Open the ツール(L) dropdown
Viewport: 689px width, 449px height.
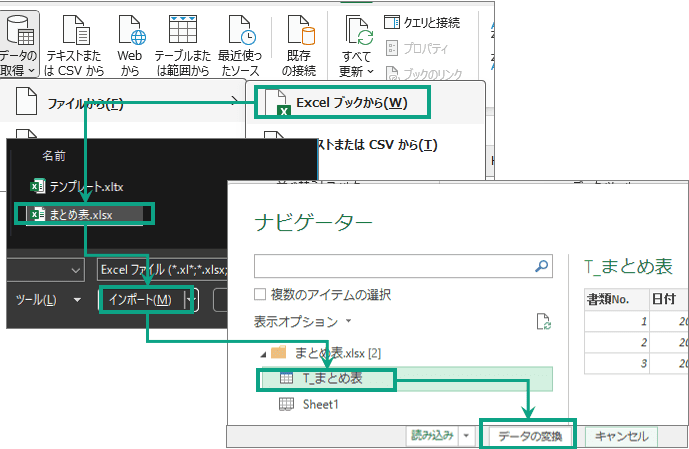click(x=48, y=300)
